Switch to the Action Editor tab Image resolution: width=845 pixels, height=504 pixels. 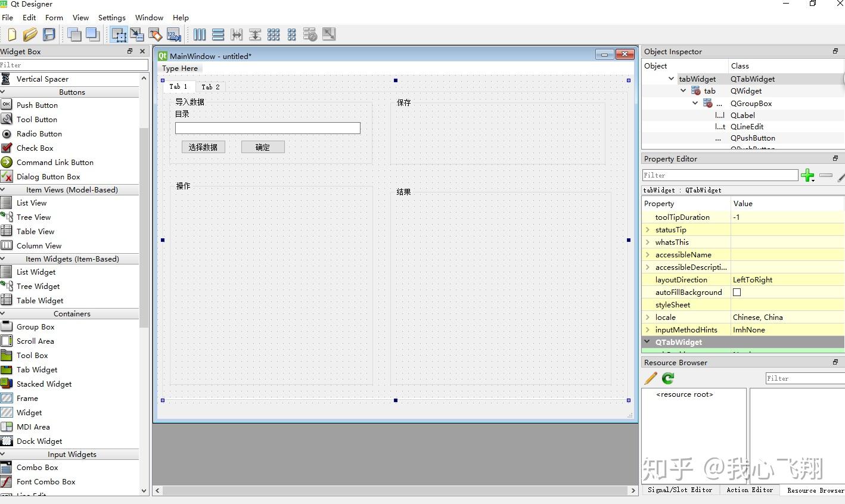tap(750, 490)
